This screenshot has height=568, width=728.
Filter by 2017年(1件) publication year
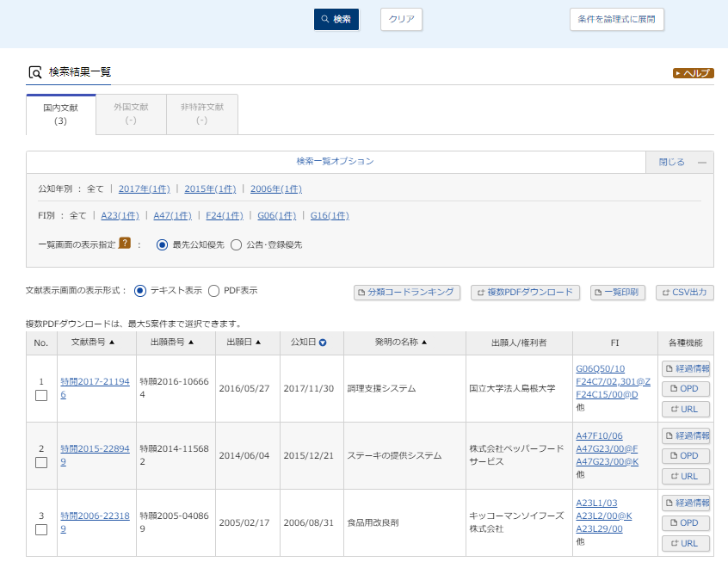145,189
